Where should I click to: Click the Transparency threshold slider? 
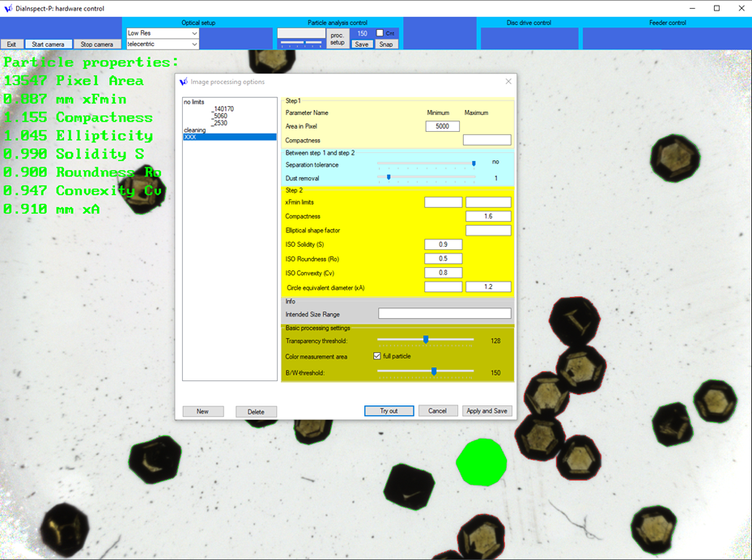click(x=426, y=340)
